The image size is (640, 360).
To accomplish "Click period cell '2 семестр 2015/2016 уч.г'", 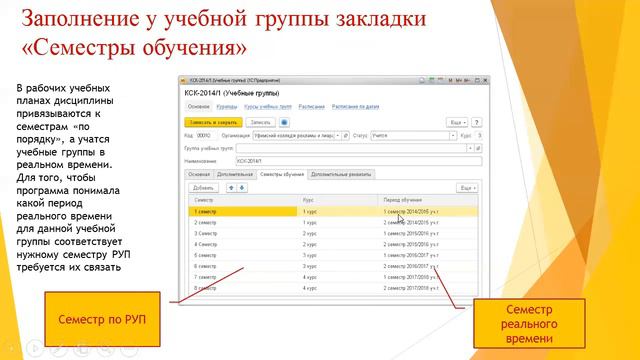I will [411, 244].
